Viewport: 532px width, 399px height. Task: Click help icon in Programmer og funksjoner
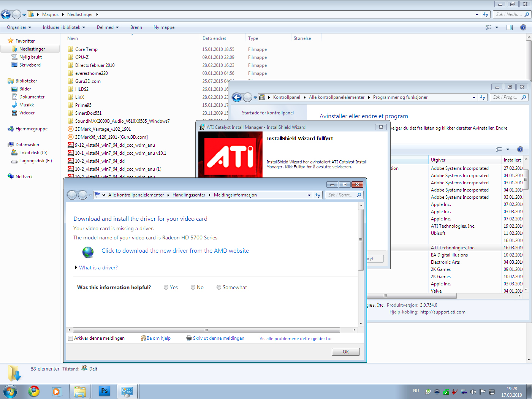[x=520, y=149]
